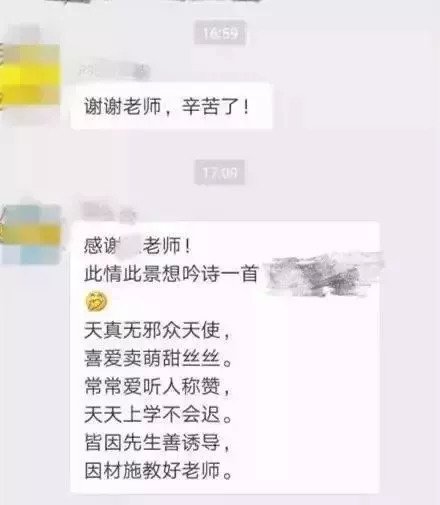Tap the blurred sender name above first message
This screenshot has height=505, width=440.
coord(114,71)
